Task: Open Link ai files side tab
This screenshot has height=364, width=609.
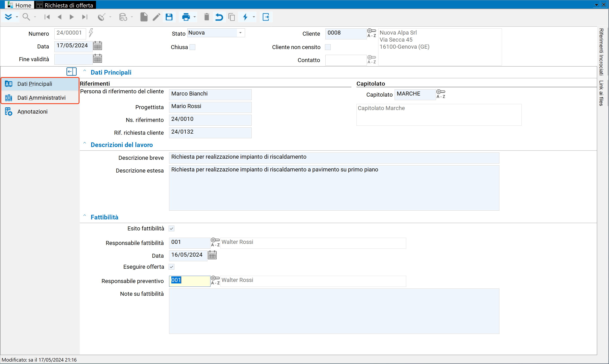Action: pos(601,93)
